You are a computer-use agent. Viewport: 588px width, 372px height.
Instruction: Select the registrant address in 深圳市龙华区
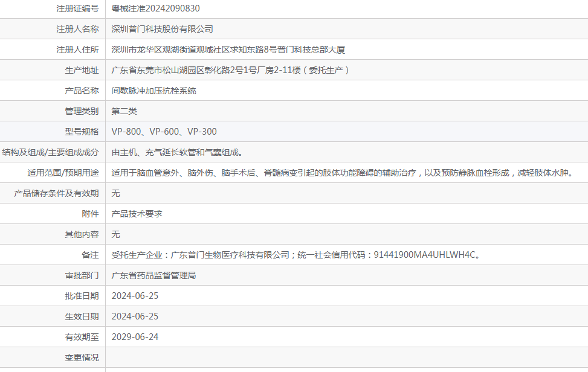coord(228,50)
